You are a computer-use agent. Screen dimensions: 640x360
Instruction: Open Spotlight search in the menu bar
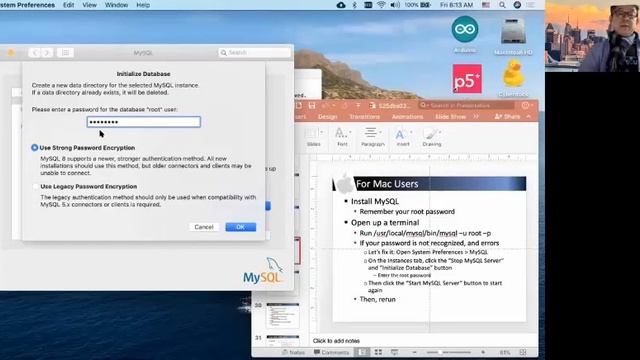[x=502, y=5]
